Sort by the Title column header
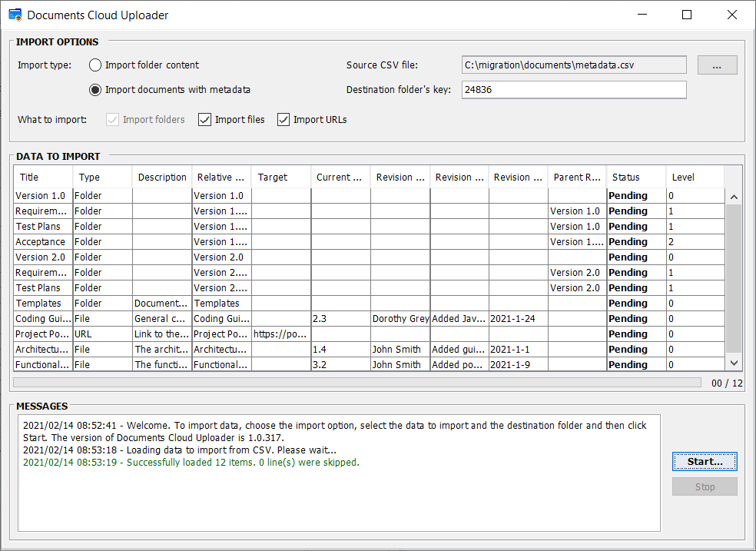This screenshot has width=756, height=551. click(x=43, y=177)
